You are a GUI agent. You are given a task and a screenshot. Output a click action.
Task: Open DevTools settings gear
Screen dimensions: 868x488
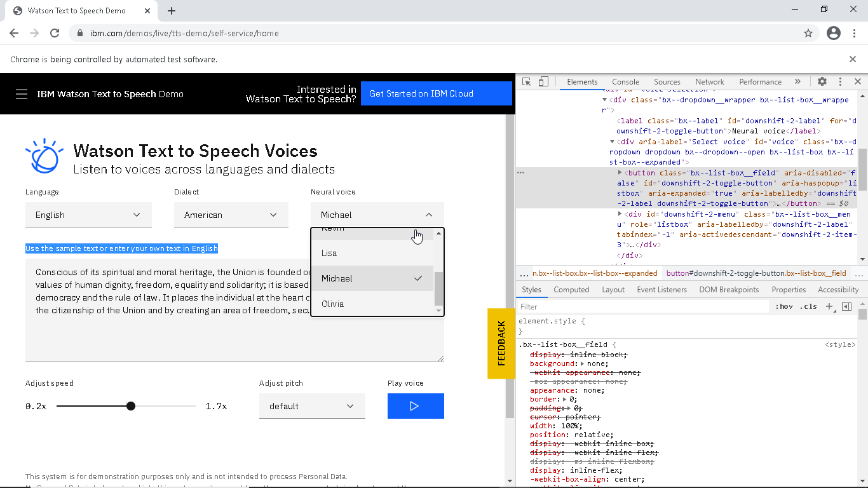coord(822,81)
